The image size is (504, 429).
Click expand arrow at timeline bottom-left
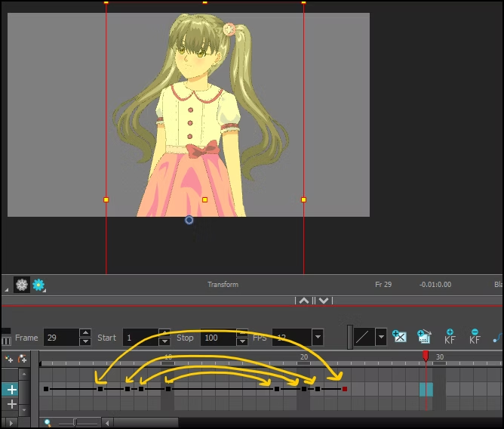click(x=11, y=423)
